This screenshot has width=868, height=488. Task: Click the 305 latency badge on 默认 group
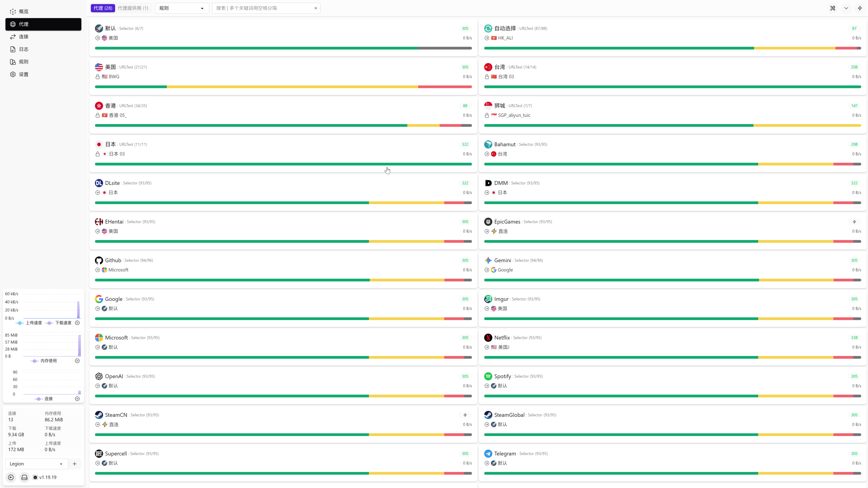[465, 28]
